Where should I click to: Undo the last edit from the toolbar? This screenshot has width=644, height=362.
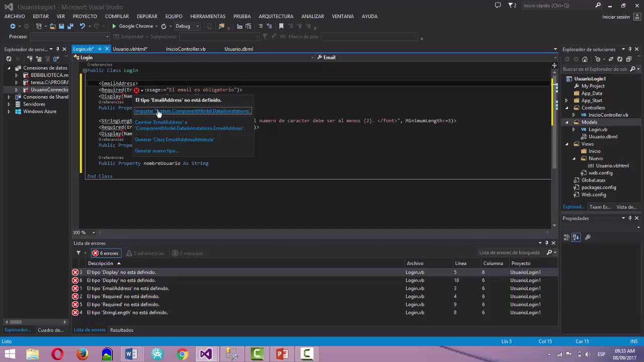pos(83,26)
